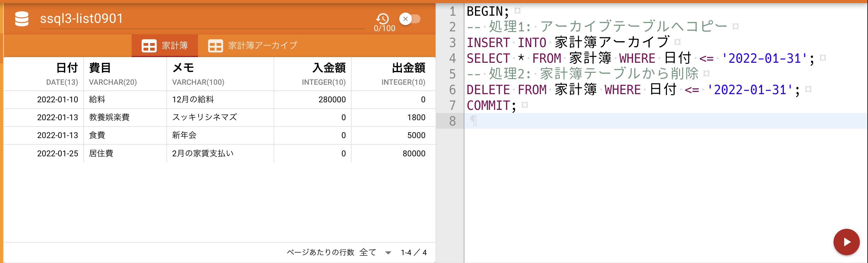The height and width of the screenshot is (263, 868).
Task: Select the 新年会 memo cell
Action: [x=220, y=135]
